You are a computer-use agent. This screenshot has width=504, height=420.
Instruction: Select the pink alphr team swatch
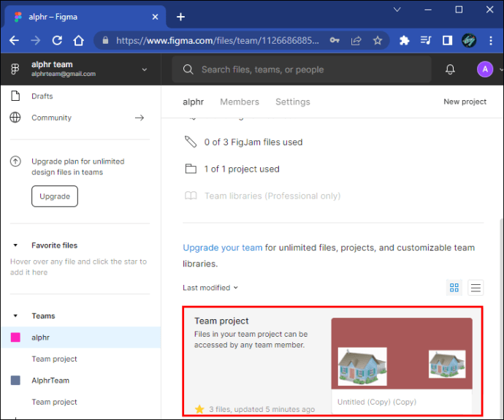(15, 337)
